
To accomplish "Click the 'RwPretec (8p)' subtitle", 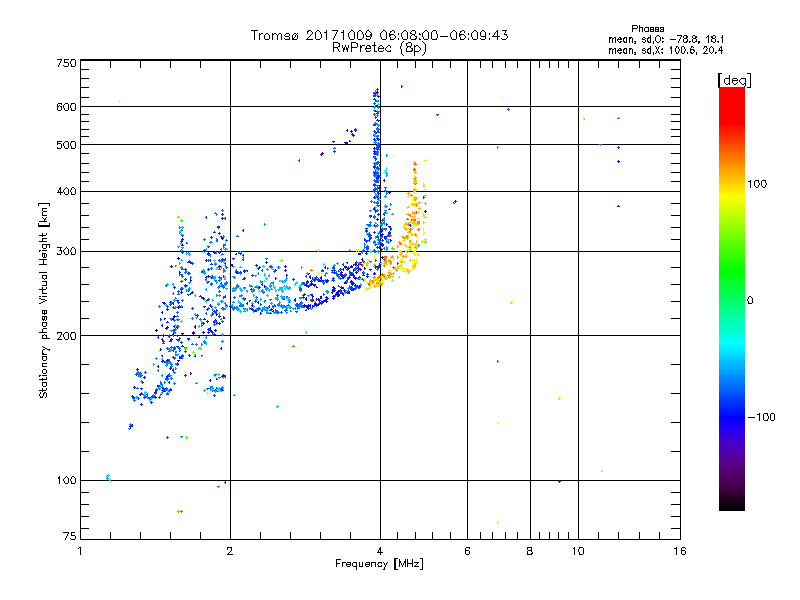I will [x=379, y=48].
